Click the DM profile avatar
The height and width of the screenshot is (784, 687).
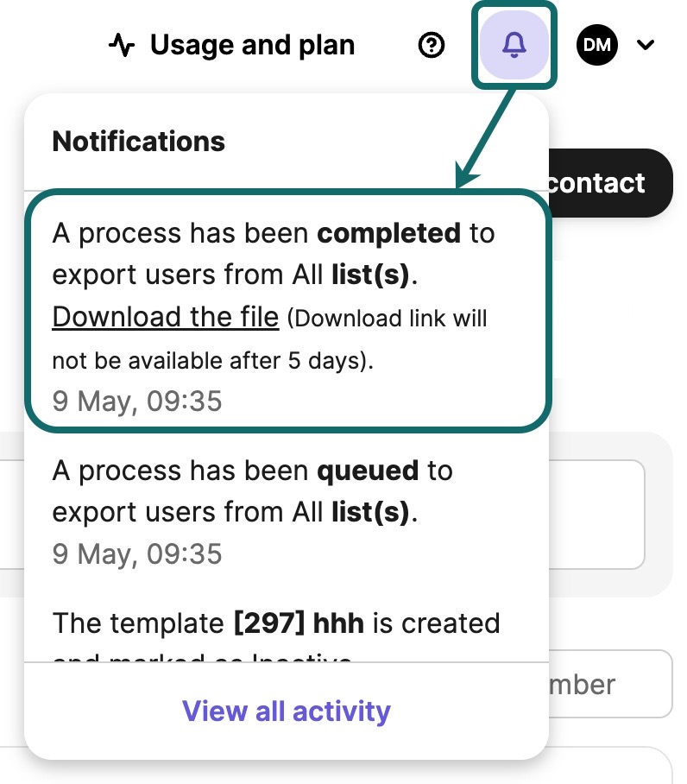pyautogui.click(x=597, y=45)
